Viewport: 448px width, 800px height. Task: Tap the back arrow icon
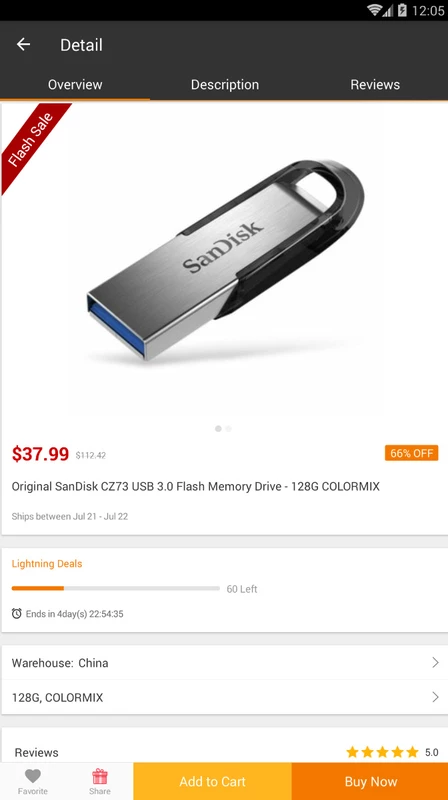tap(23, 44)
